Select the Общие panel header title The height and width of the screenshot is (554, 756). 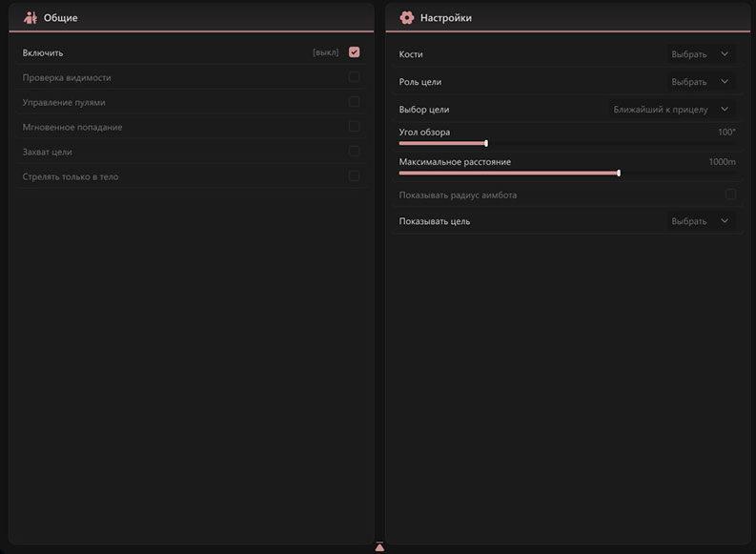(x=61, y=18)
